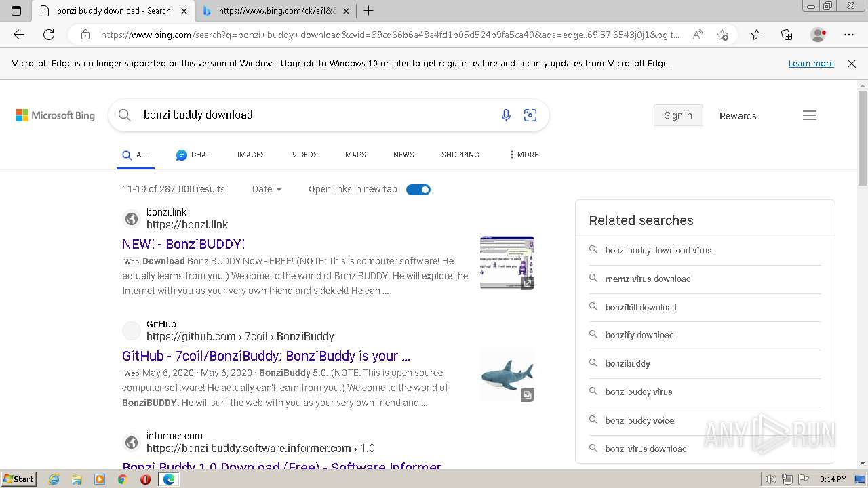This screenshot has width=868, height=488.
Task: Open Rewards link
Action: tap(738, 116)
